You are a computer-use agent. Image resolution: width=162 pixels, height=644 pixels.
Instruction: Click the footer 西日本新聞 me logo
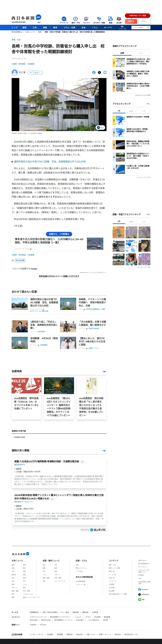point(20,554)
